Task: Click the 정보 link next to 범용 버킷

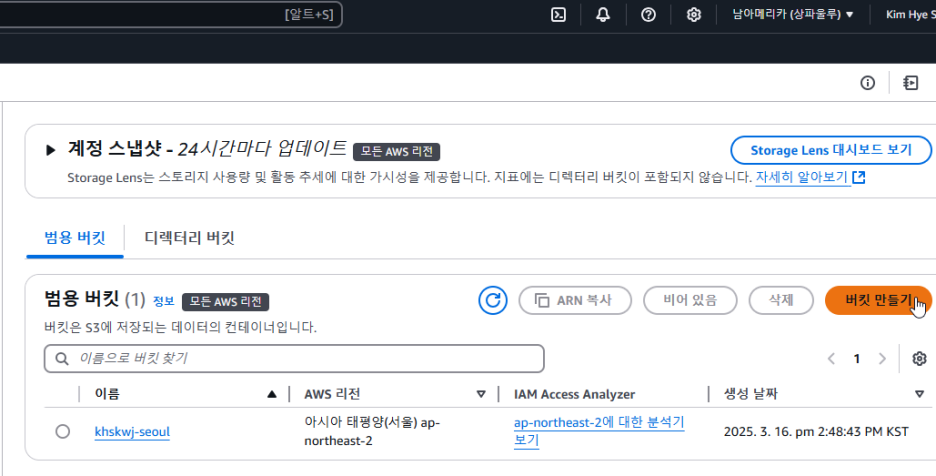Action: click(x=164, y=301)
